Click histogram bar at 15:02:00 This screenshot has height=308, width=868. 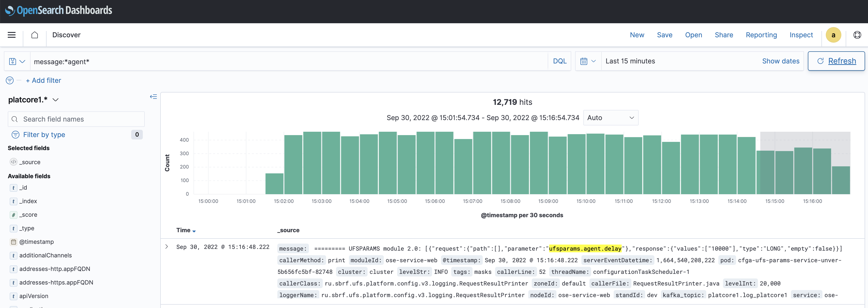click(x=293, y=165)
